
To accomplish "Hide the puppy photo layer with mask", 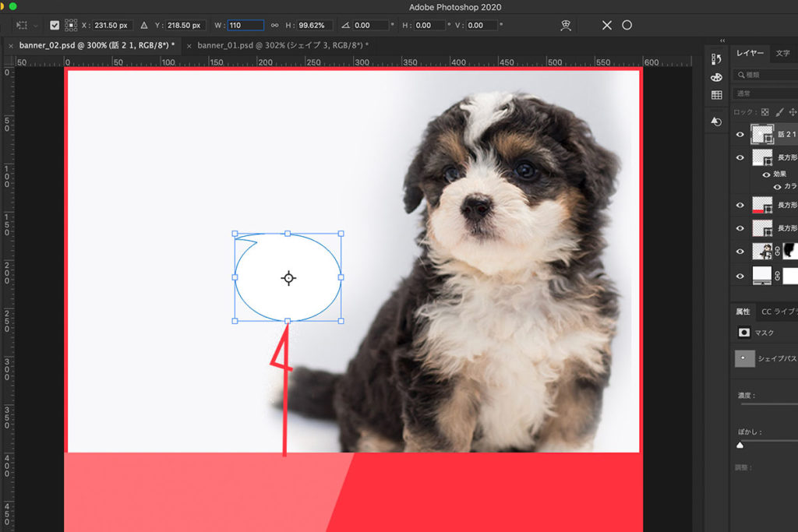I will [x=740, y=251].
